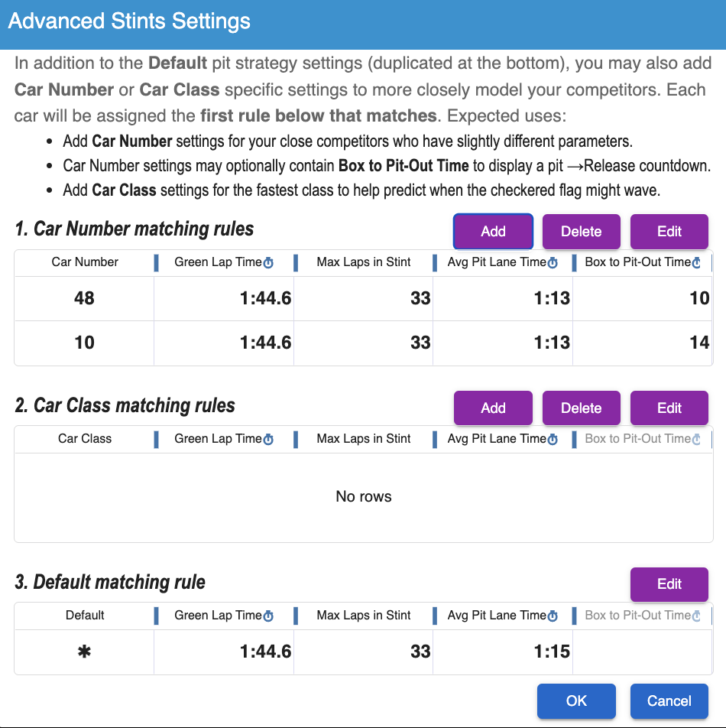Delete a Car Class matching rule
The image size is (726, 728).
point(581,408)
